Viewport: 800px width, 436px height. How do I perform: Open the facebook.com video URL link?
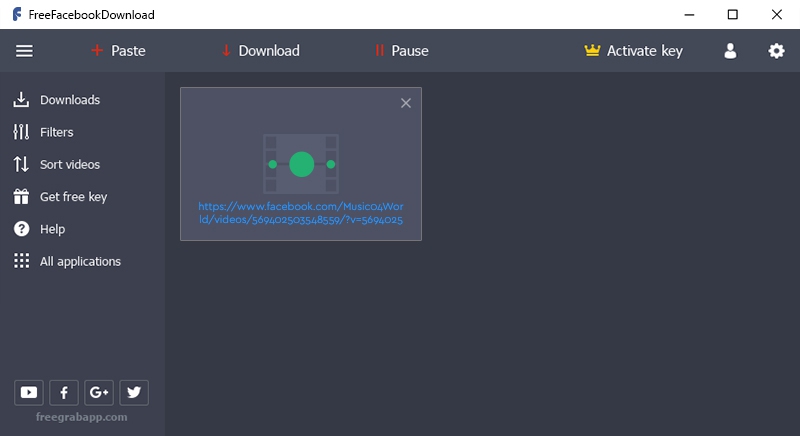(x=301, y=213)
